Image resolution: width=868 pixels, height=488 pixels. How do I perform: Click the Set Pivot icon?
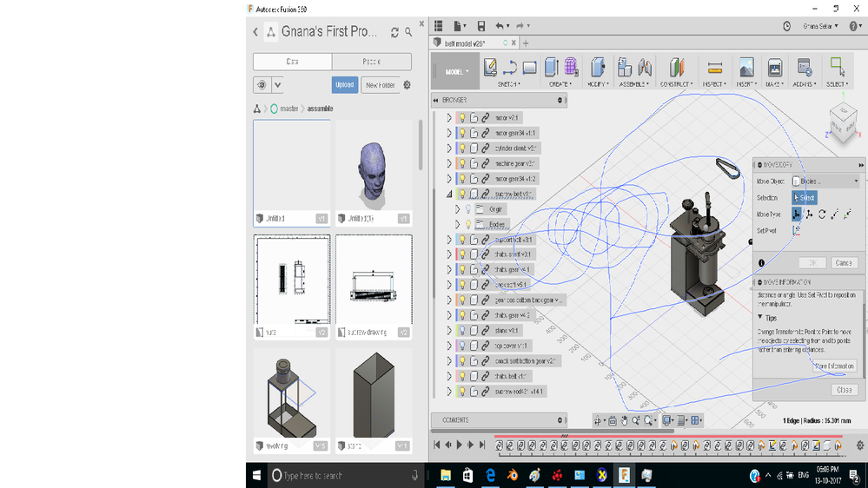(797, 230)
